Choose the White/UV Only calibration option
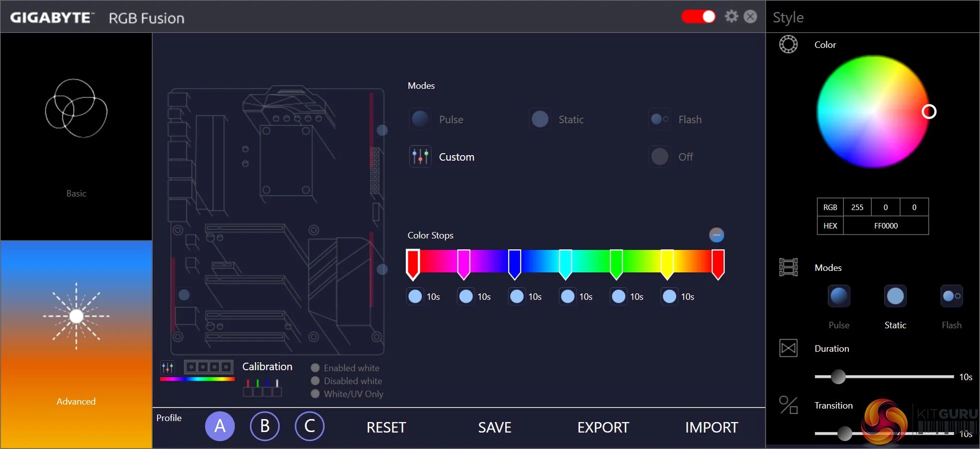Screen dimensions: 980x449 (315, 394)
